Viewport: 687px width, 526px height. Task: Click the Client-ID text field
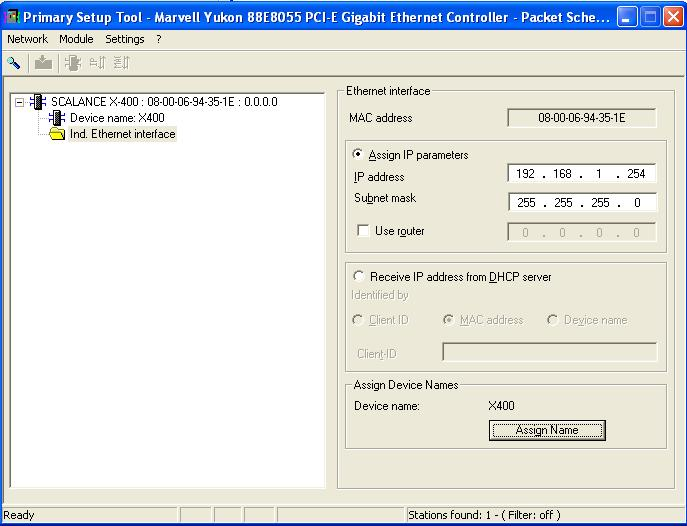(x=550, y=352)
